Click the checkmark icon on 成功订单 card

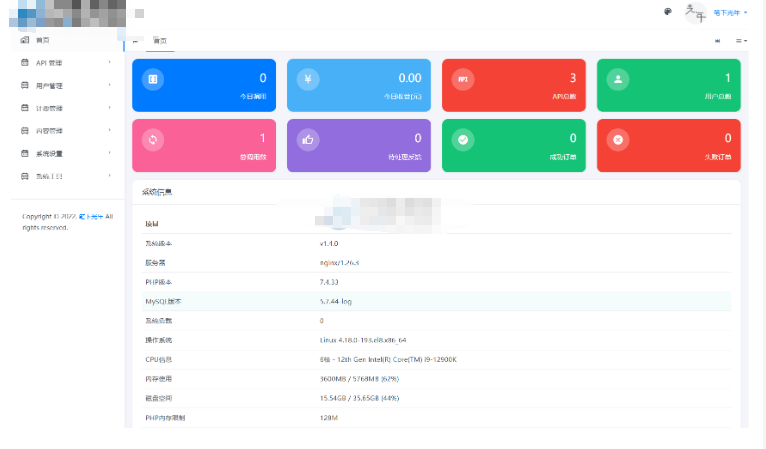tap(463, 140)
